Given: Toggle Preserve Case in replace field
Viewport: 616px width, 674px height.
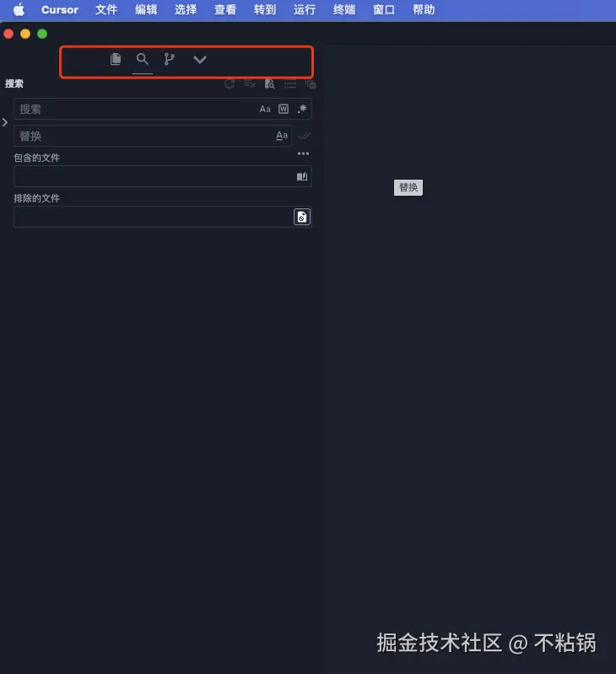Looking at the screenshot, I should point(282,136).
